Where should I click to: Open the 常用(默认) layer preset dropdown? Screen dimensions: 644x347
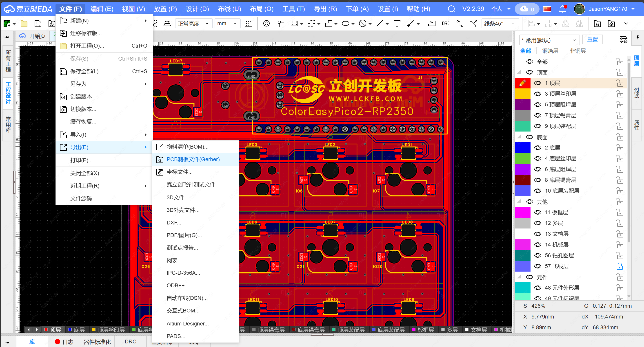(x=549, y=40)
